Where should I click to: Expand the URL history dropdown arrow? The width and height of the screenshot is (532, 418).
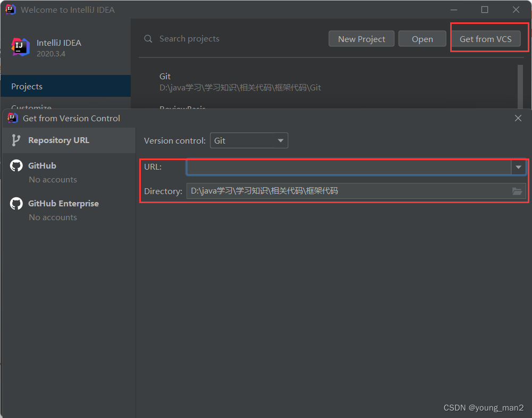click(x=518, y=167)
